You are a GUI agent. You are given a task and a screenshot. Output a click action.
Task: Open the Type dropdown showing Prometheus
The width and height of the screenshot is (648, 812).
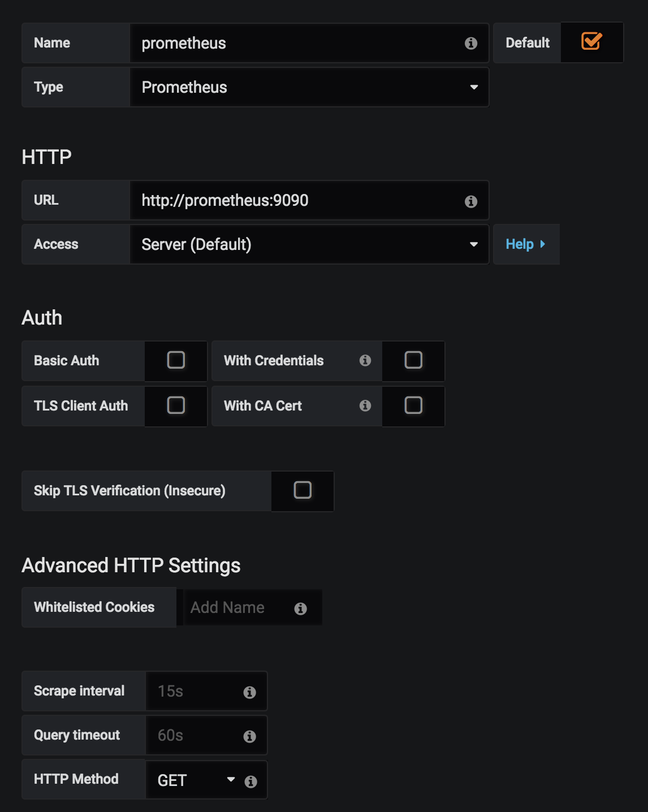pyautogui.click(x=309, y=87)
